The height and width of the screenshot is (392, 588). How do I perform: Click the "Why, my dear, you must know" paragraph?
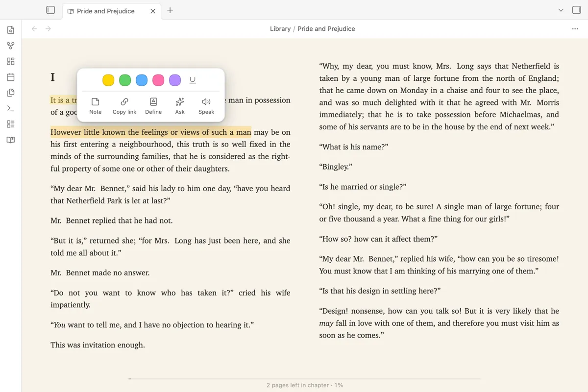point(439,96)
